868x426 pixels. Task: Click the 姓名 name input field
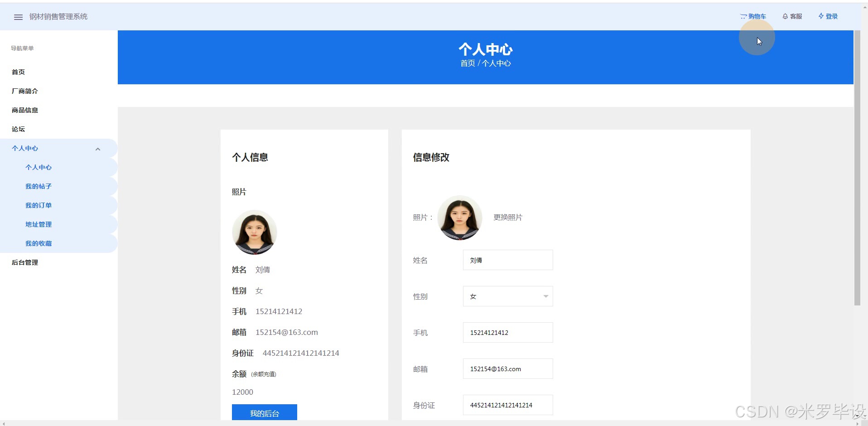click(x=507, y=260)
